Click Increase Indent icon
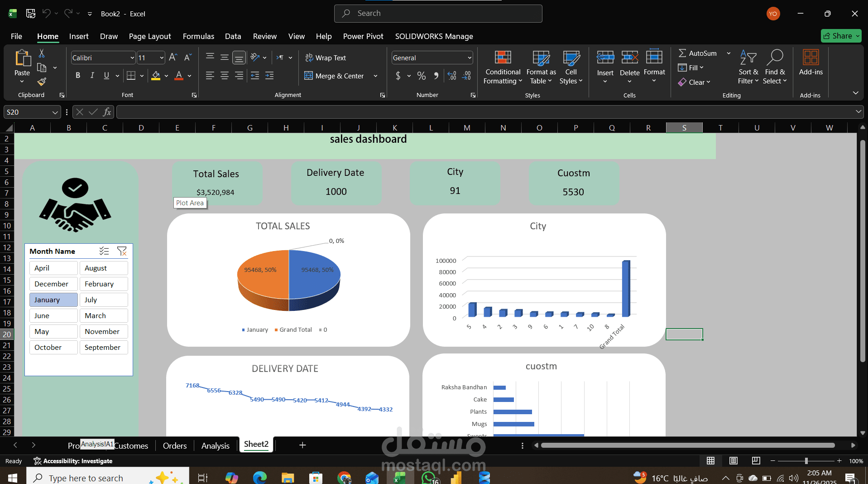This screenshot has width=868, height=484. click(x=269, y=76)
